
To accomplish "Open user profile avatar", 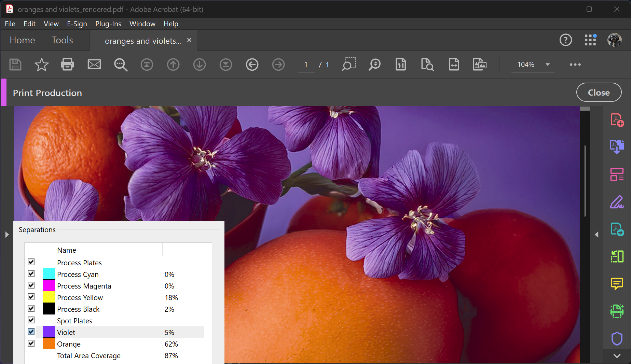I will (x=615, y=40).
